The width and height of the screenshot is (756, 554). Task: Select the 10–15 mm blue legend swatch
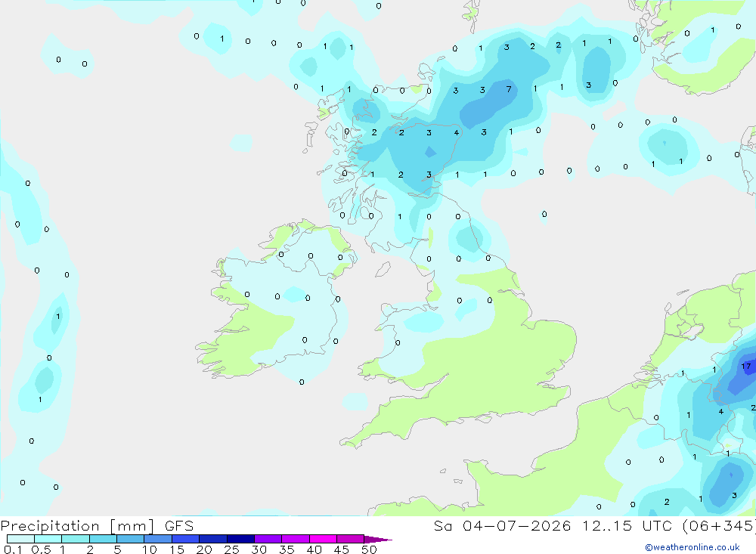pos(158,539)
